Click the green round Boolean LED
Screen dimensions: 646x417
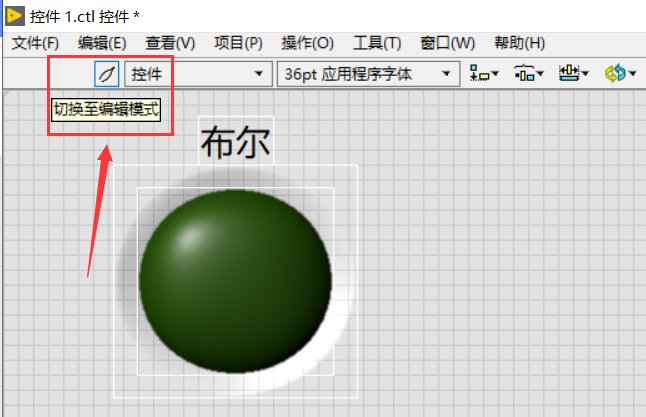coord(235,281)
